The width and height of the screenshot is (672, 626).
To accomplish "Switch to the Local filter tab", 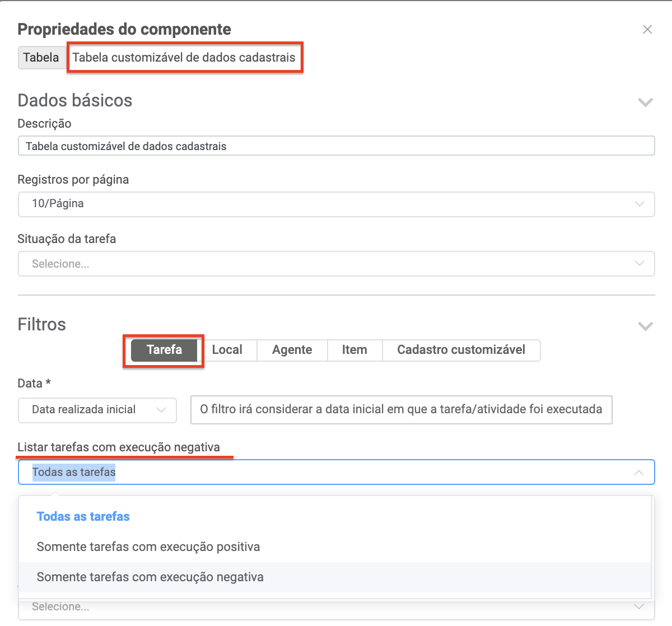I will [x=227, y=350].
